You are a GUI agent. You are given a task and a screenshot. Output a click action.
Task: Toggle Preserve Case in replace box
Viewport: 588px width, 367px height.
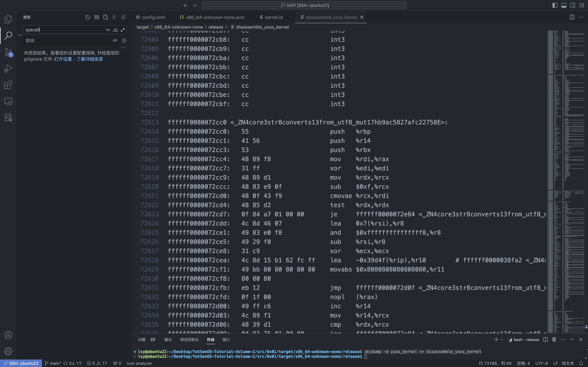(x=115, y=40)
